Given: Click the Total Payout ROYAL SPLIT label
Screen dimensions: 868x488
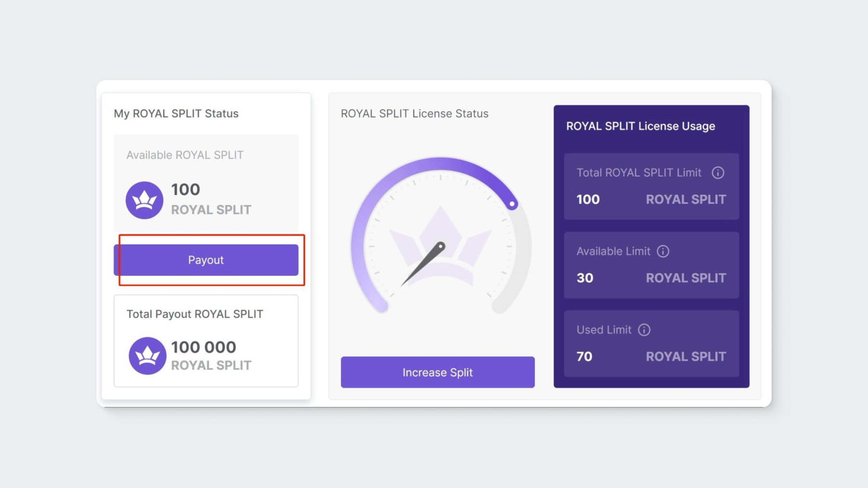Looking at the screenshot, I should click(194, 314).
